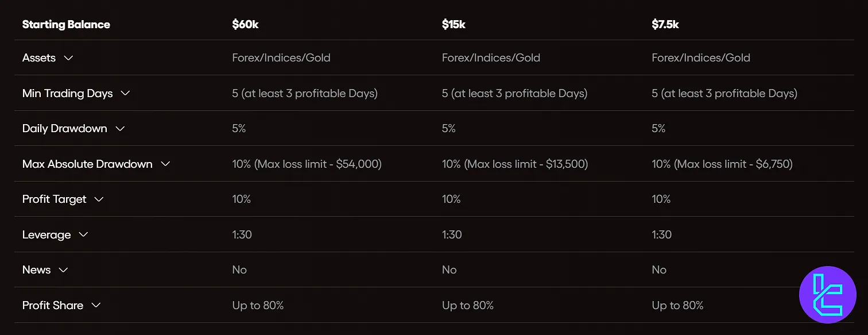The image size is (868, 335).
Task: Click the $54,000 max loss limit cell
Action: 307,164
